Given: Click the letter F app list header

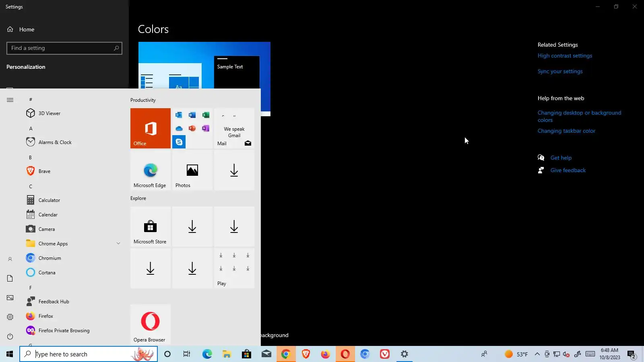Looking at the screenshot, I should click(x=31, y=288).
